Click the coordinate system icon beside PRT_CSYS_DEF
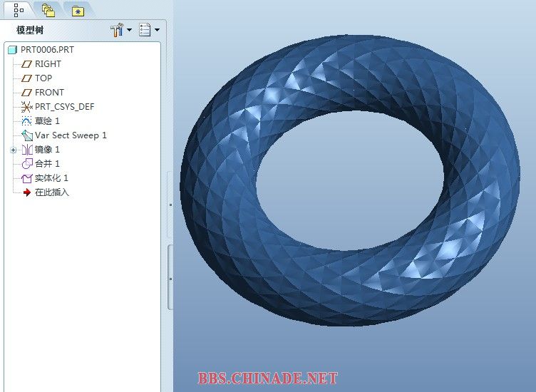 pyautogui.click(x=26, y=107)
